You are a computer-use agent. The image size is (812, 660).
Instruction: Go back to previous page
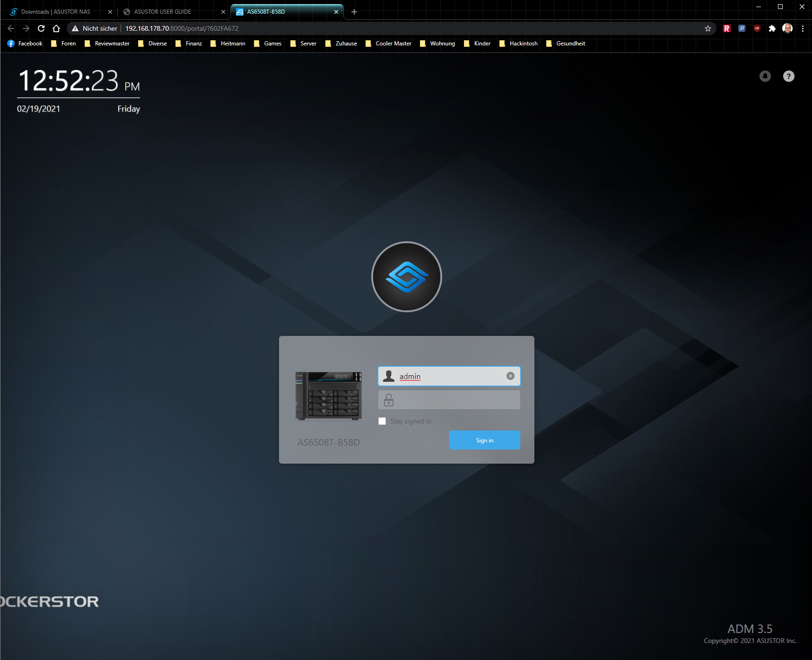[11, 28]
